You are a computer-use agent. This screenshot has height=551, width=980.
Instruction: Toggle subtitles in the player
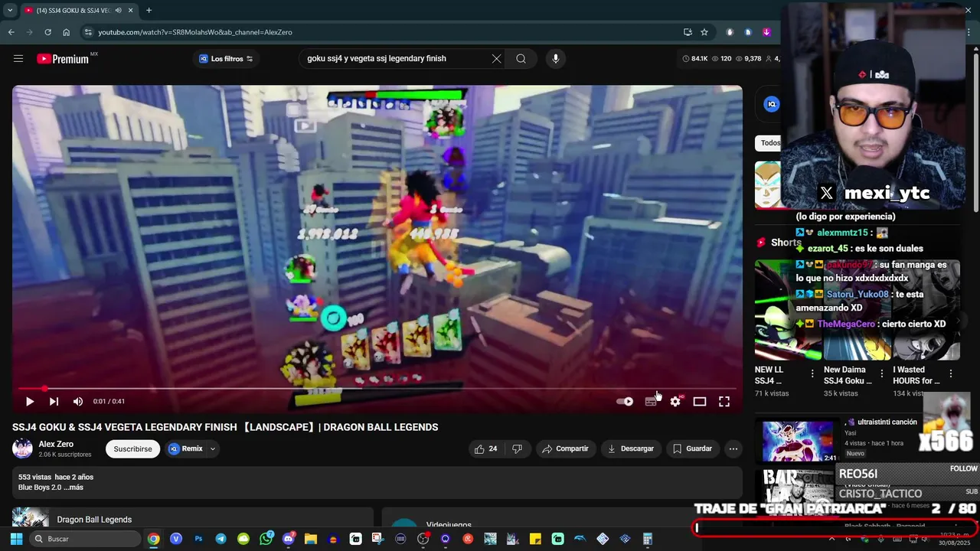click(x=651, y=401)
